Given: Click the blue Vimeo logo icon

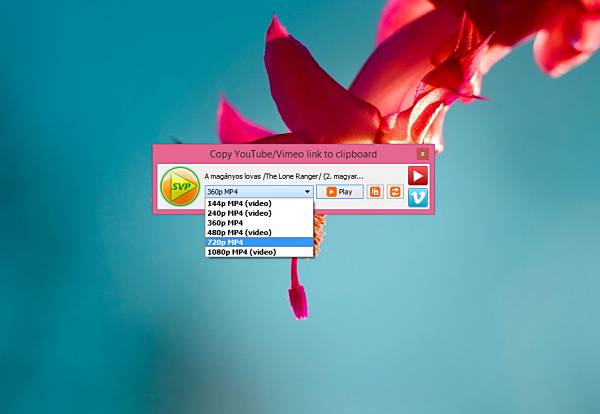Looking at the screenshot, I should pos(417,197).
